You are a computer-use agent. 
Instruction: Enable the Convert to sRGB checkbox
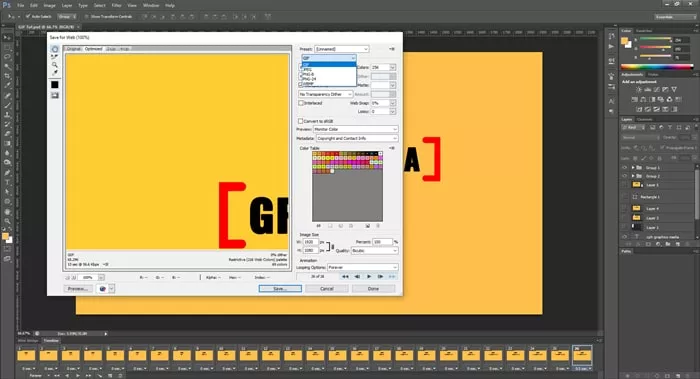point(300,121)
